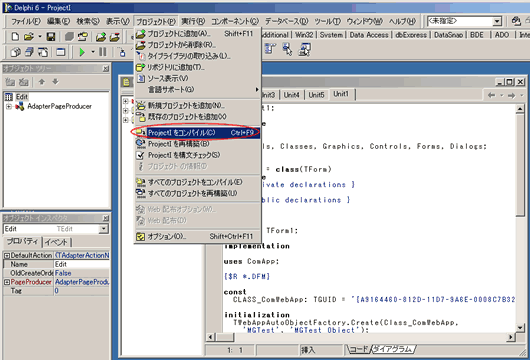
Task: Open the 検索(S) menu
Action: pos(88,21)
